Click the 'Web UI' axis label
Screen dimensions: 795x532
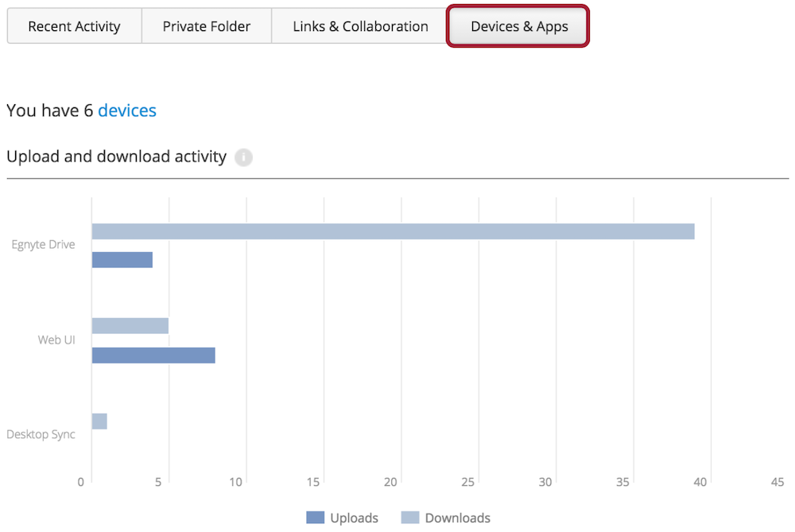coord(56,340)
